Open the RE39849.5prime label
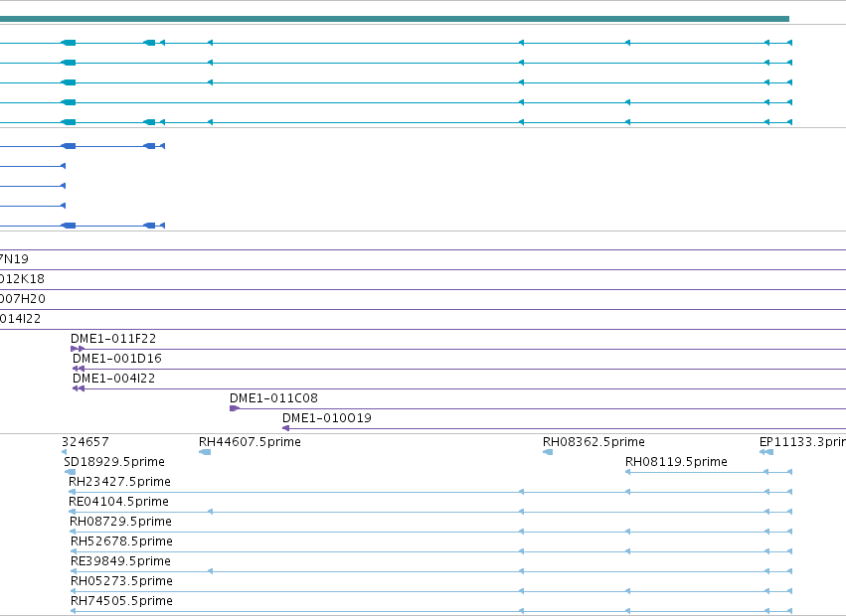The height and width of the screenshot is (616, 846). 120,561
